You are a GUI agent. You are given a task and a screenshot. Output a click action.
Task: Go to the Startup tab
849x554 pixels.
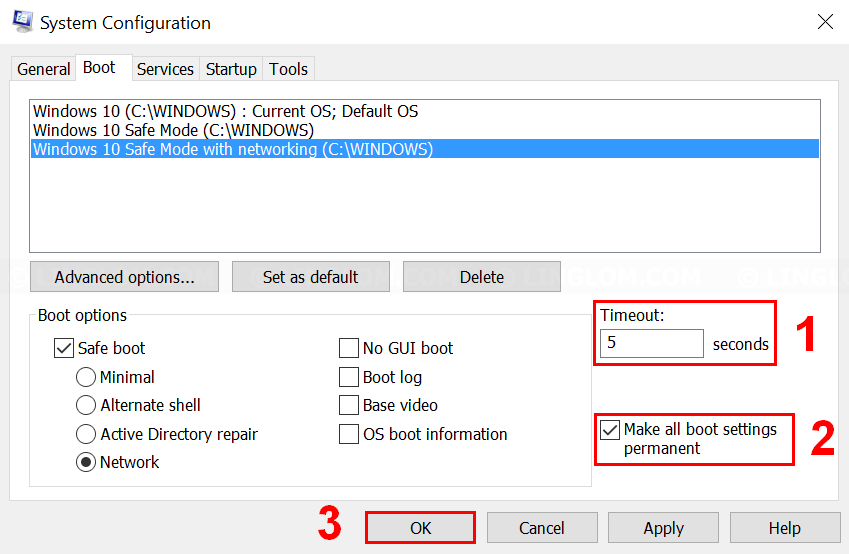pos(231,69)
